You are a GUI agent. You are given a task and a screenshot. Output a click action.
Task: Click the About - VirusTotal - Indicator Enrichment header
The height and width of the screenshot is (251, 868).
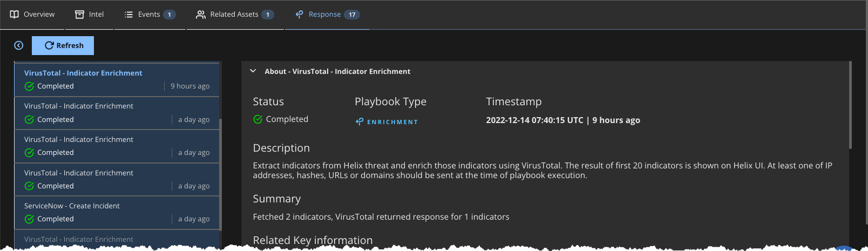337,71
